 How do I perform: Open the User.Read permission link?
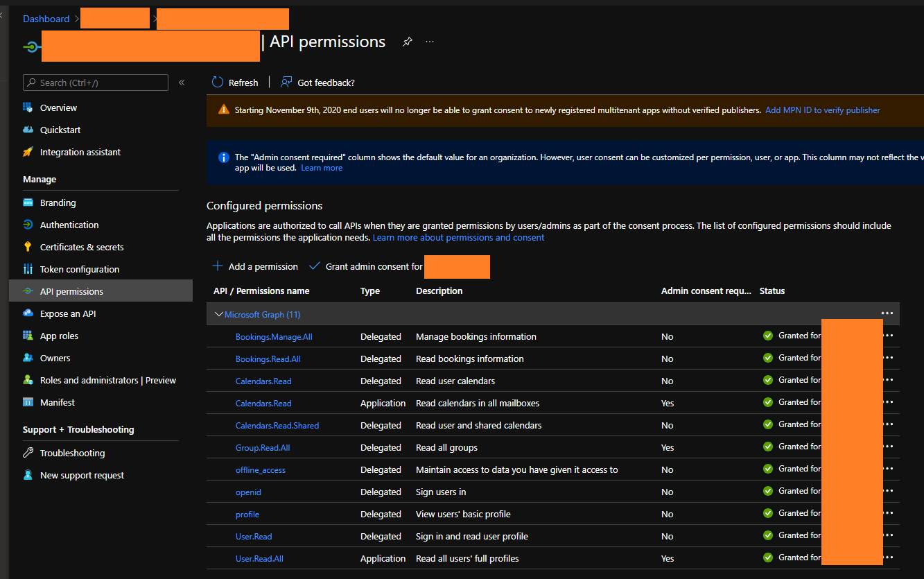[x=254, y=536]
